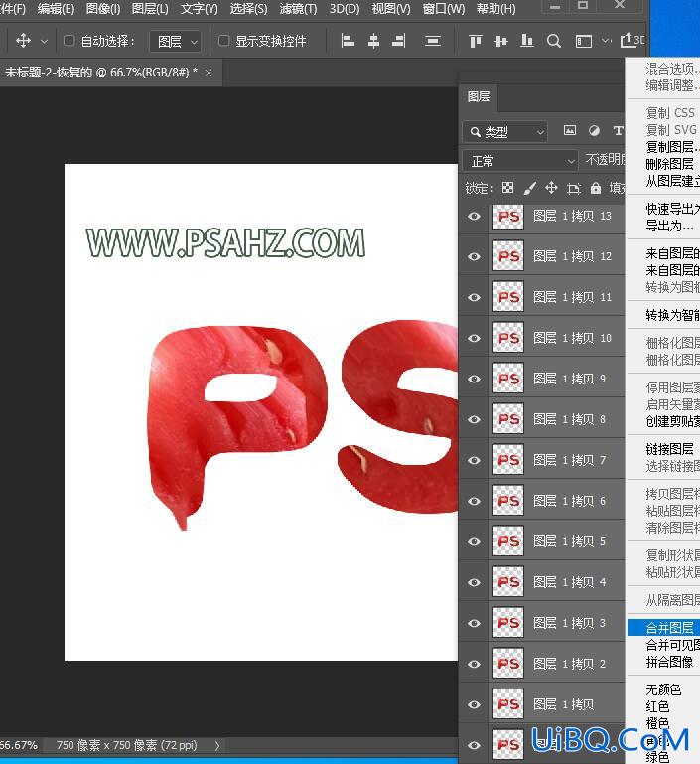Viewport: 700px width, 764px height.
Task: Lock transparent pixels icon
Action: pyautogui.click(x=507, y=188)
